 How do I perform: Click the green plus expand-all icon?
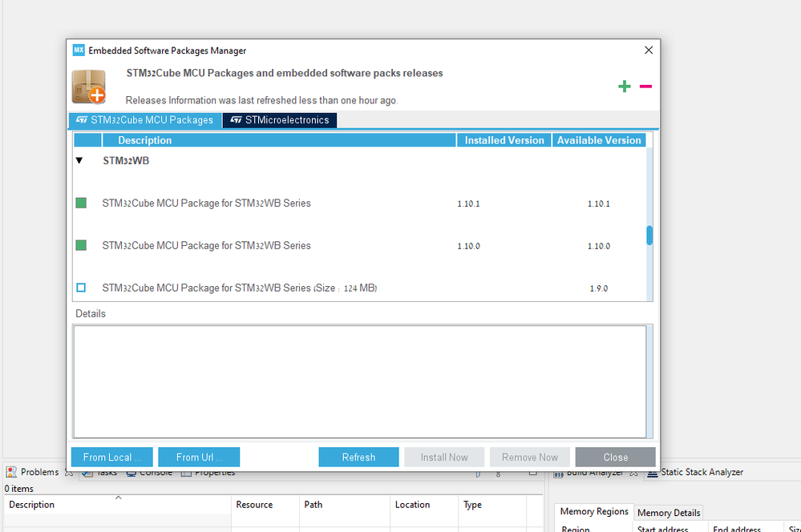click(x=625, y=87)
